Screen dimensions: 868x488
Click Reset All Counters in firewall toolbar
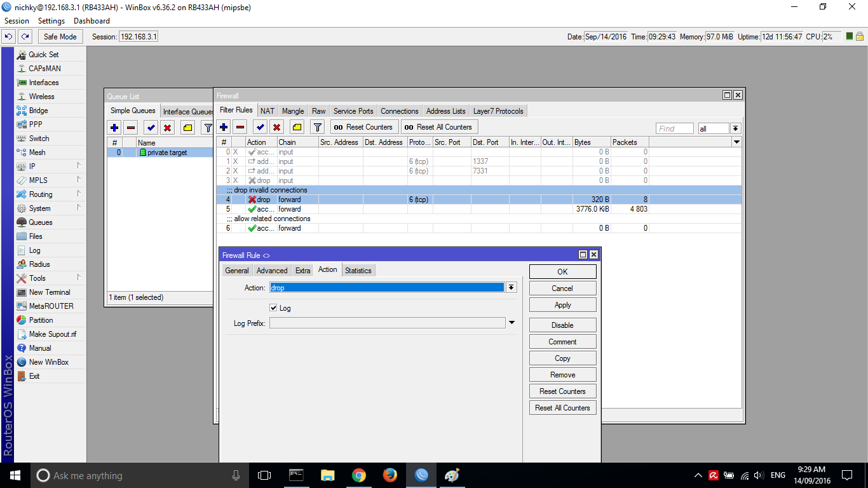tap(438, 127)
